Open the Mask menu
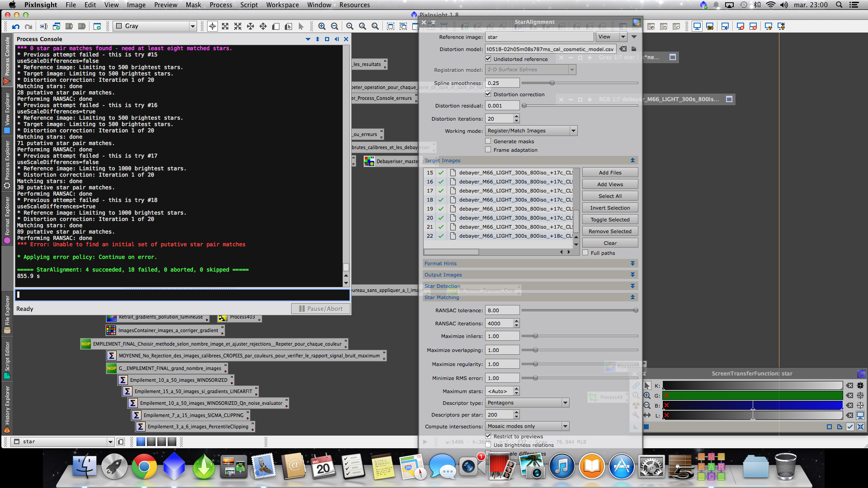 pos(193,5)
